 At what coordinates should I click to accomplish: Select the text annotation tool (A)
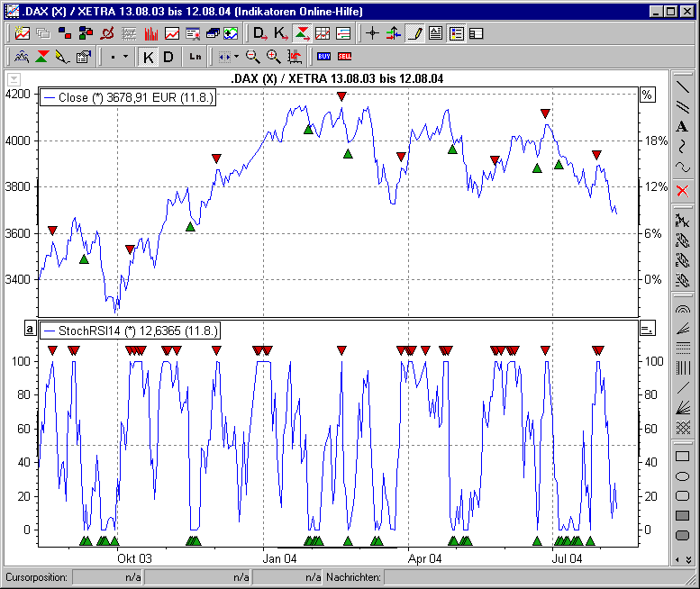682,127
